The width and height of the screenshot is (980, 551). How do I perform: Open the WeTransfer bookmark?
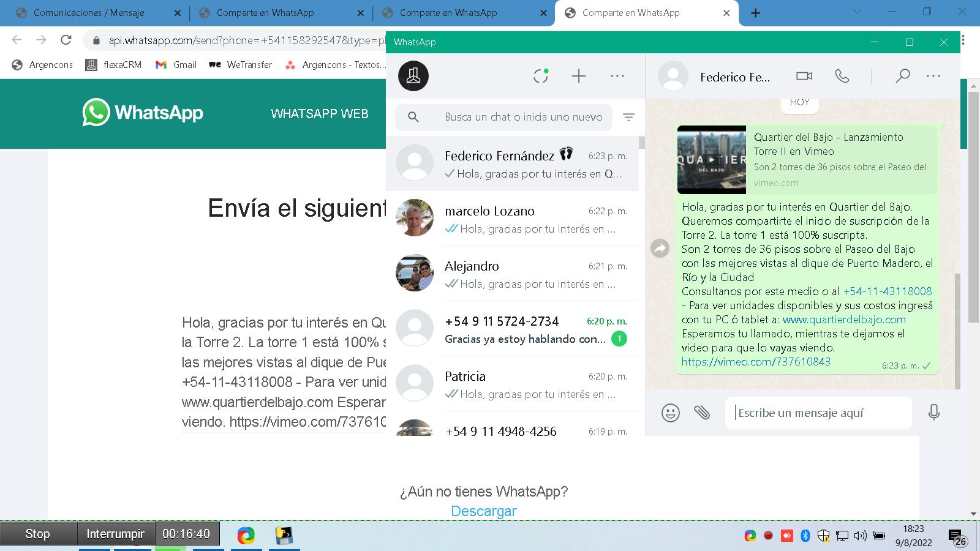[x=240, y=64]
